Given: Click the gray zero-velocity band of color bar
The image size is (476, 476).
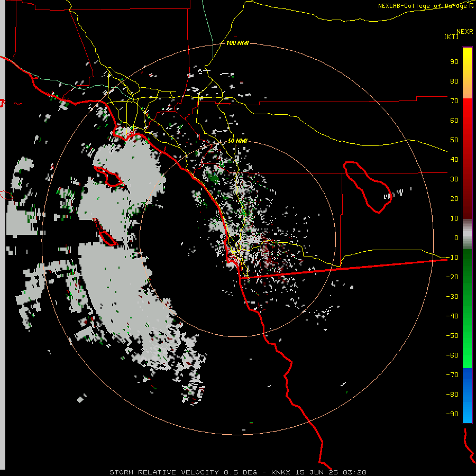Looking at the screenshot, I should pos(467,234).
